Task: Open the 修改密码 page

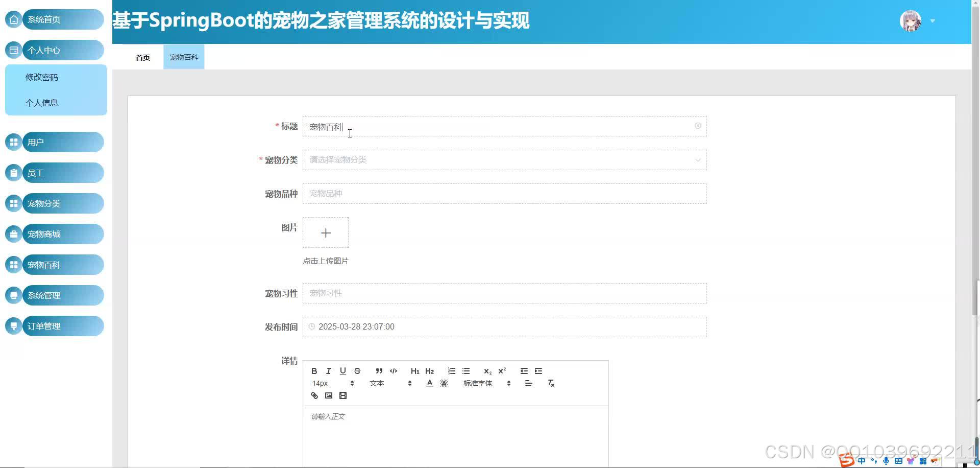Action: [x=41, y=77]
